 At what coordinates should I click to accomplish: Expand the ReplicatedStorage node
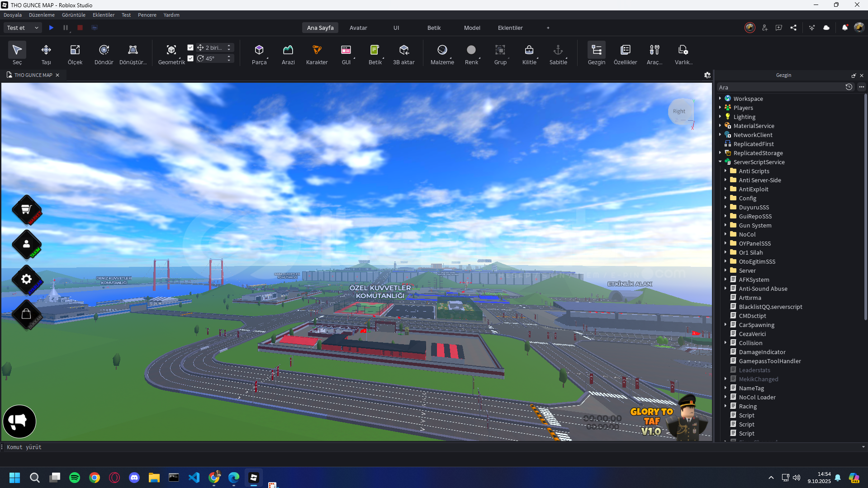click(720, 152)
